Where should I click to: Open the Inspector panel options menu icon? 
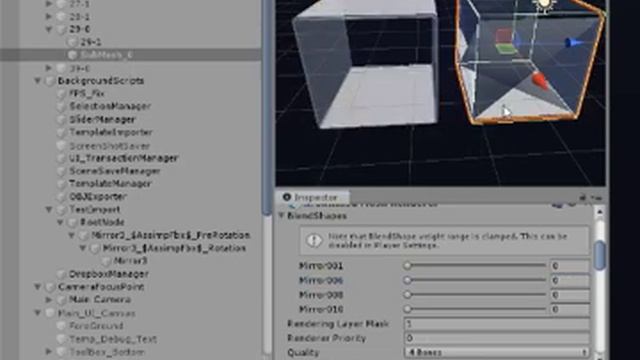[x=597, y=198]
